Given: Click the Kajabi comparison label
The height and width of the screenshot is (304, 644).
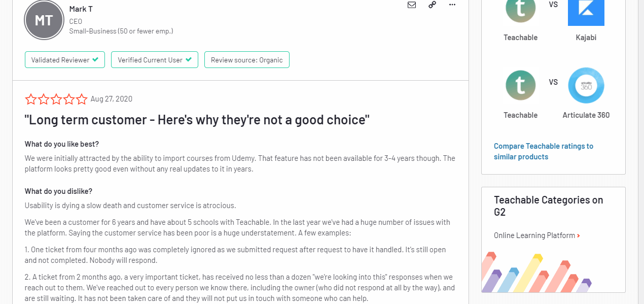Looking at the screenshot, I should [586, 38].
